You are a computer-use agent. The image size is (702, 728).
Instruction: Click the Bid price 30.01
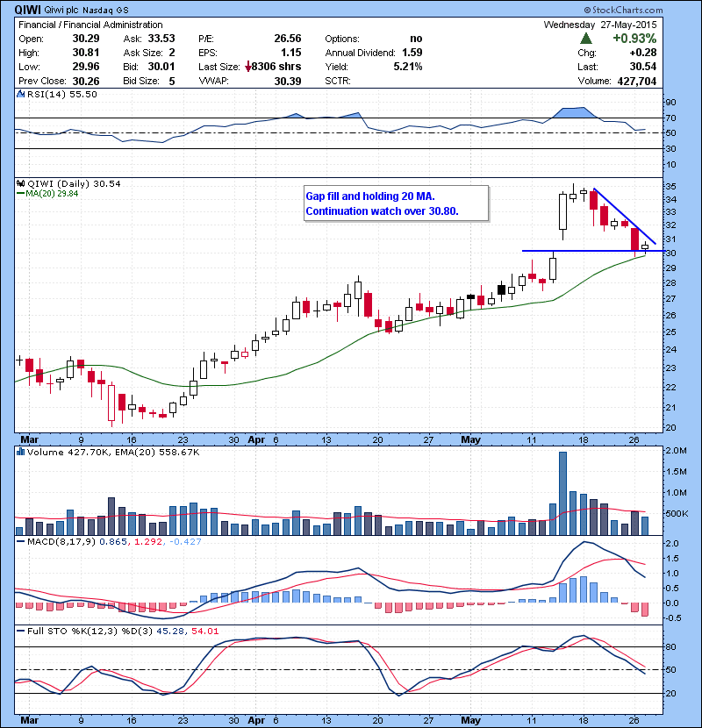point(161,67)
